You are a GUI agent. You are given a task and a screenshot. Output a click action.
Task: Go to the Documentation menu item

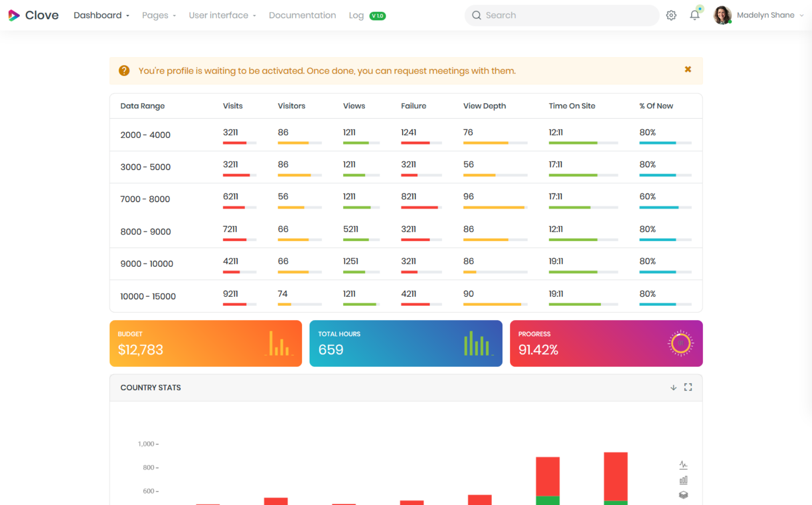pos(302,16)
